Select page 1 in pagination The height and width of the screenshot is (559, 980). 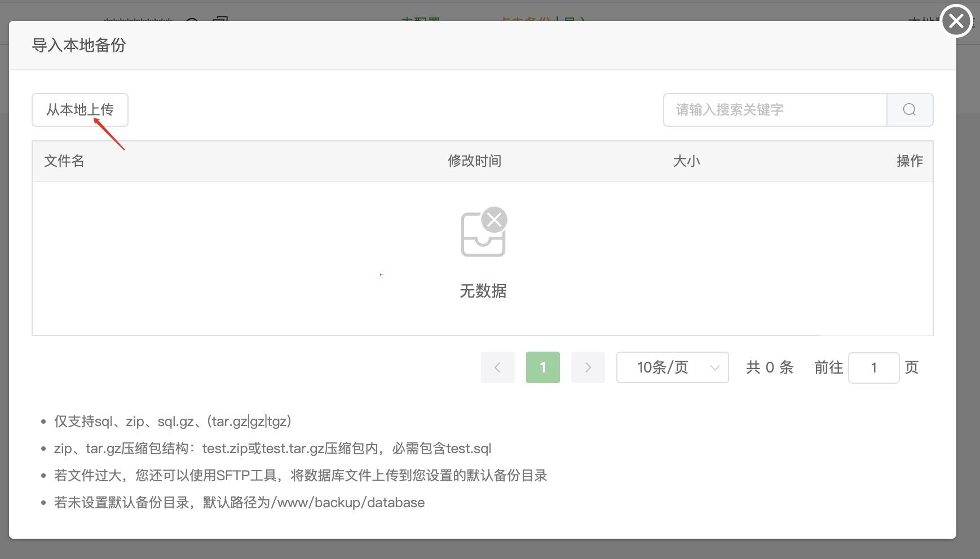click(543, 367)
